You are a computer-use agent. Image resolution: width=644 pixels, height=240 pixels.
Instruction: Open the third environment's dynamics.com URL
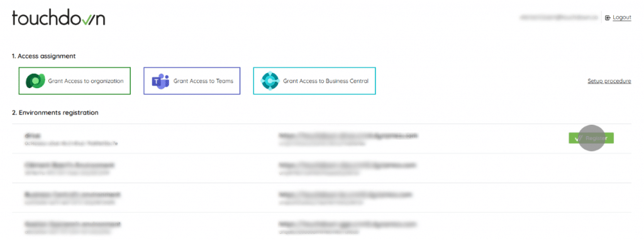tap(345, 194)
